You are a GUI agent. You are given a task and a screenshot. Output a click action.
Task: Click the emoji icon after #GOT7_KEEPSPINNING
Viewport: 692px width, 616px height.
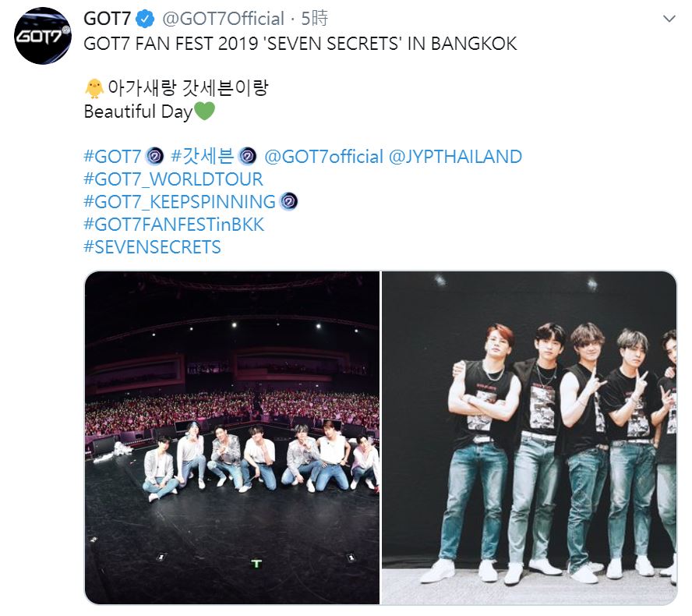pyautogui.click(x=288, y=202)
